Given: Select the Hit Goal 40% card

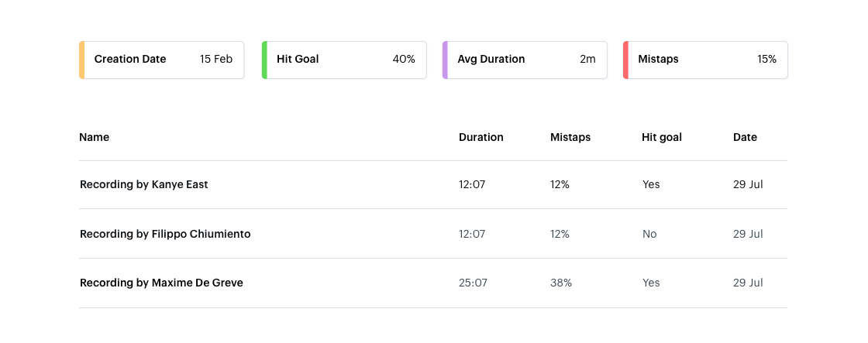Looking at the screenshot, I should pyautogui.click(x=344, y=60).
